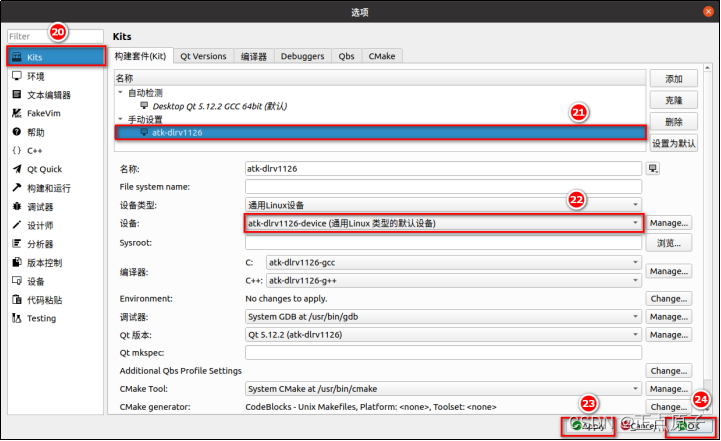Click the Sysroot input field
Image resolution: width=721 pixels, height=441 pixels.
443,243
